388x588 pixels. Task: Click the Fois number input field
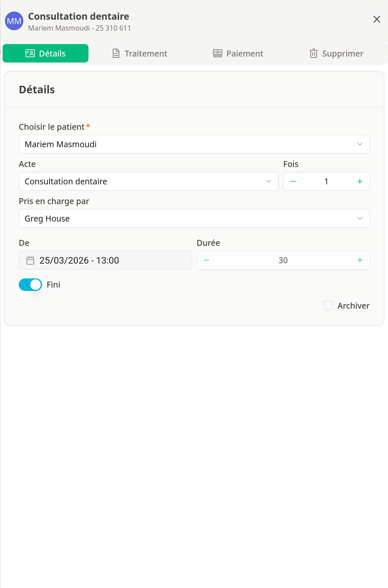tap(326, 181)
